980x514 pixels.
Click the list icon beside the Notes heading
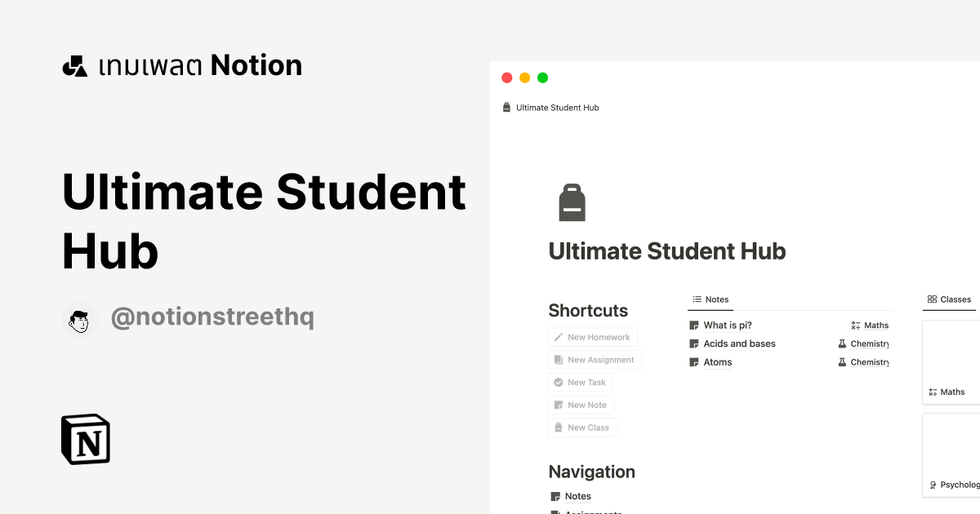coord(697,299)
